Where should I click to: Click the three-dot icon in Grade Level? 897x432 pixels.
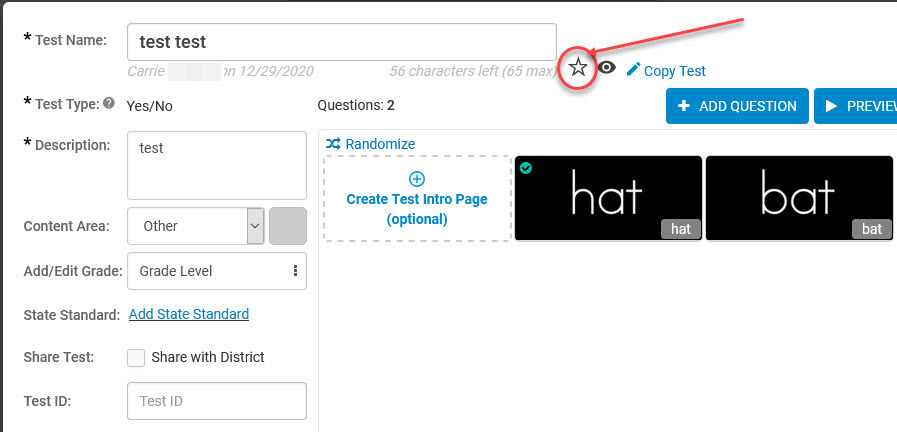295,271
